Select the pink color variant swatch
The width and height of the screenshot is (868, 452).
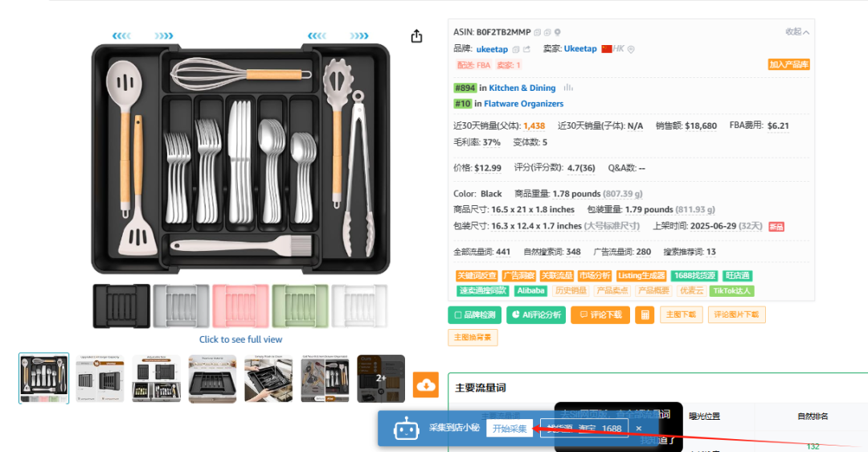tap(240, 306)
